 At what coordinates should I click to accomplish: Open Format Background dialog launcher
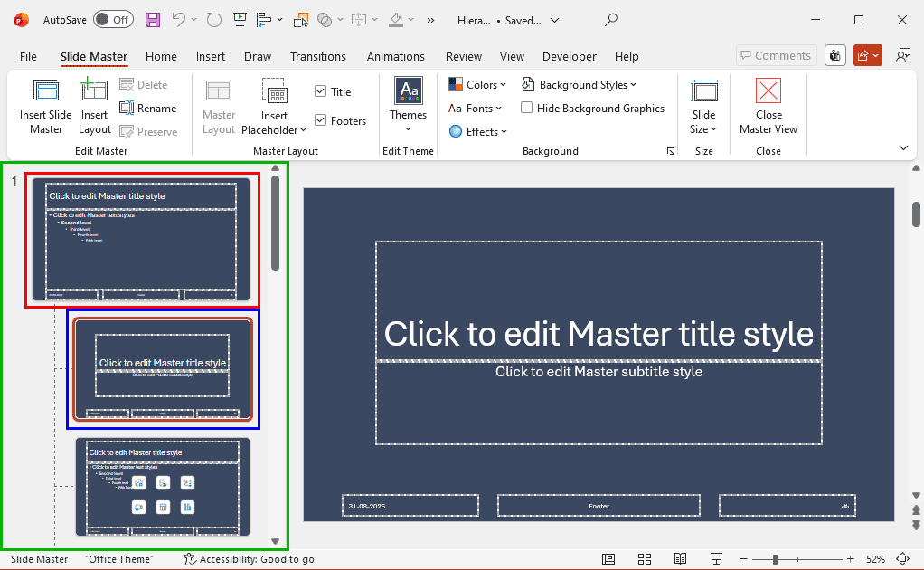(671, 151)
